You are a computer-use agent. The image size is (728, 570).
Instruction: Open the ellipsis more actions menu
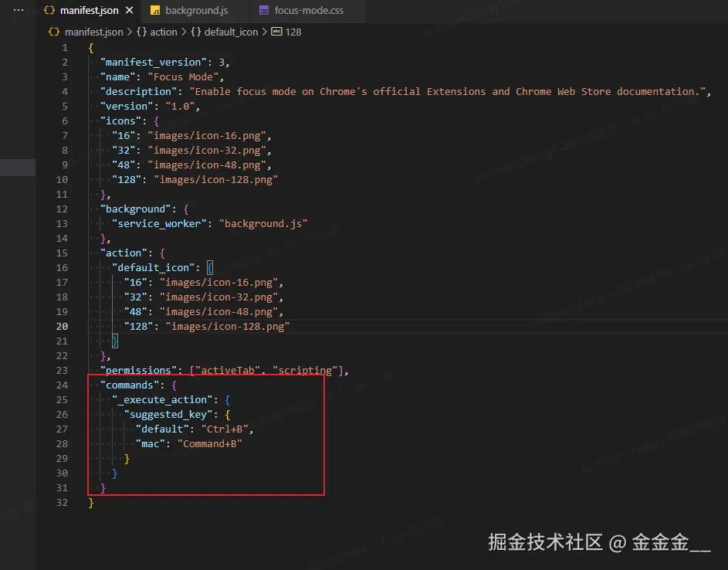point(19,10)
